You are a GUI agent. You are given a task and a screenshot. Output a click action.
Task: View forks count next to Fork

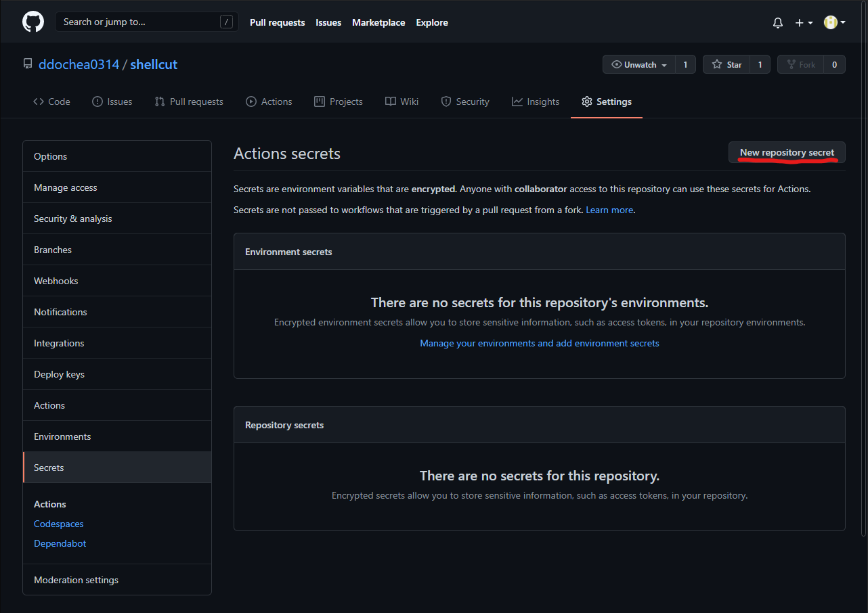pyautogui.click(x=834, y=64)
